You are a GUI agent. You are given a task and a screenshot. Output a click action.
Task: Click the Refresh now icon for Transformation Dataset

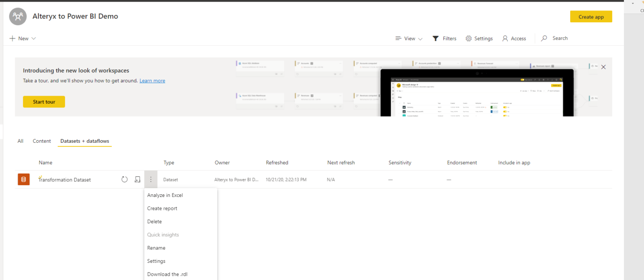[x=125, y=180]
